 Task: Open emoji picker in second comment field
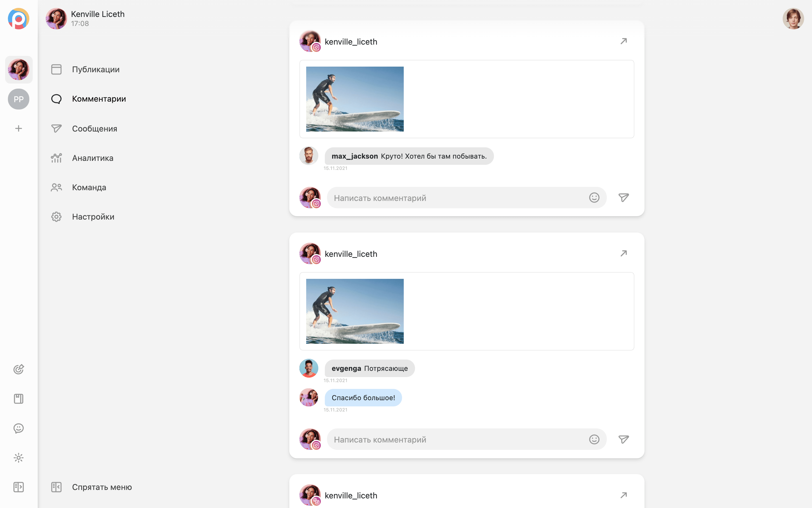(594, 439)
